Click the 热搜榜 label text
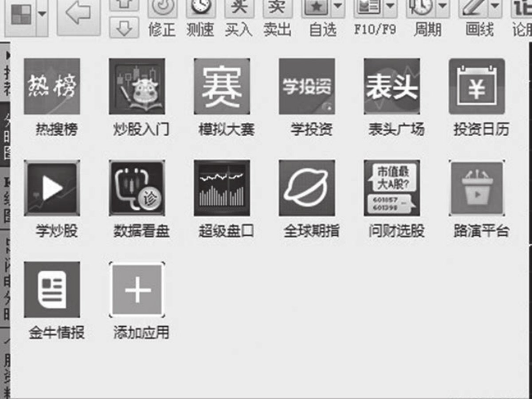 point(57,129)
